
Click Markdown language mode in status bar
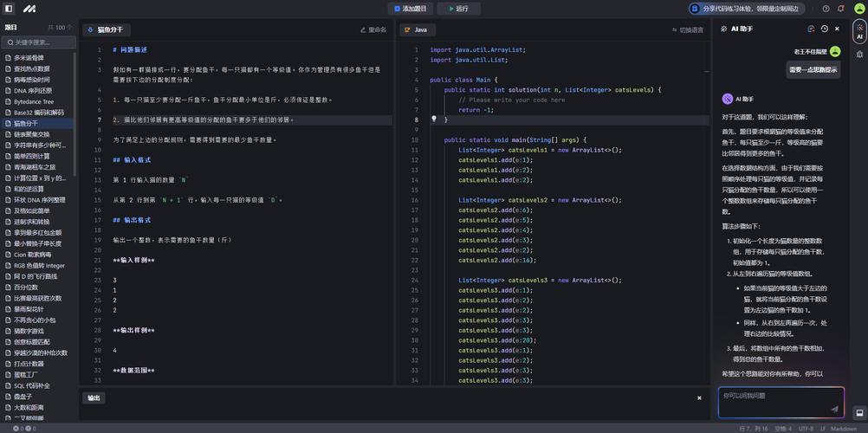(843, 428)
